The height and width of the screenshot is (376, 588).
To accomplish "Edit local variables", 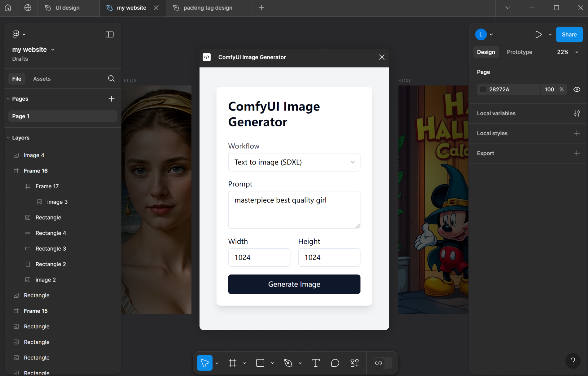I will (577, 113).
